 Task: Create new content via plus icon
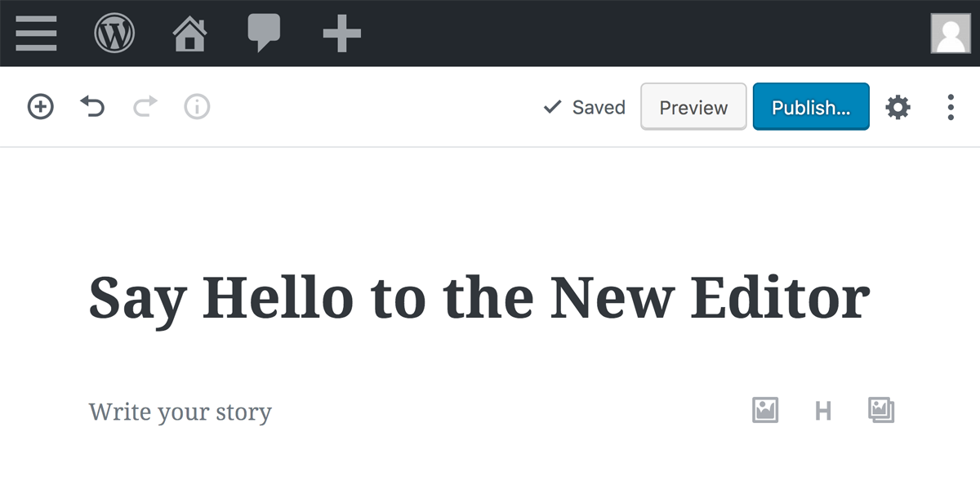(341, 33)
